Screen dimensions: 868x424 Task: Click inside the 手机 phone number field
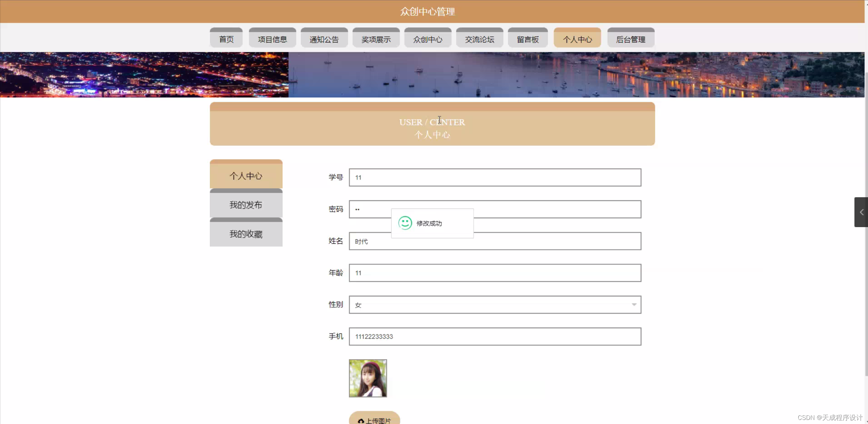[x=494, y=336]
